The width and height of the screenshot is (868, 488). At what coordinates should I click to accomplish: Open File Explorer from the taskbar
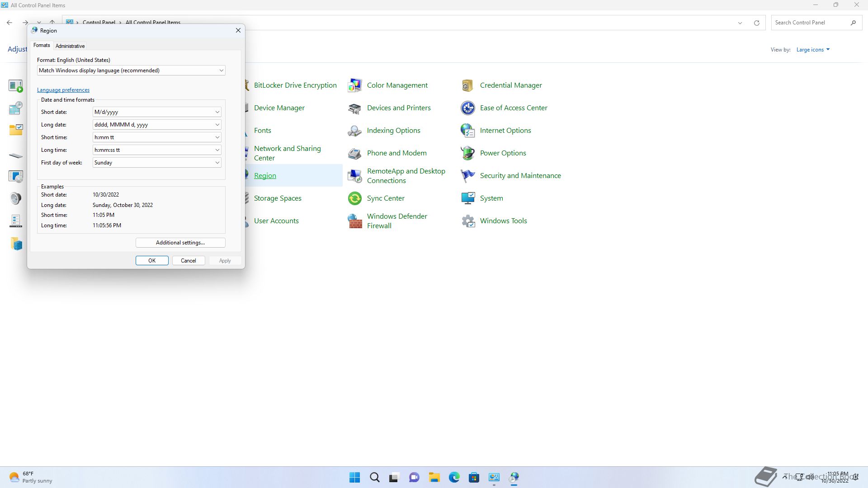(x=434, y=477)
